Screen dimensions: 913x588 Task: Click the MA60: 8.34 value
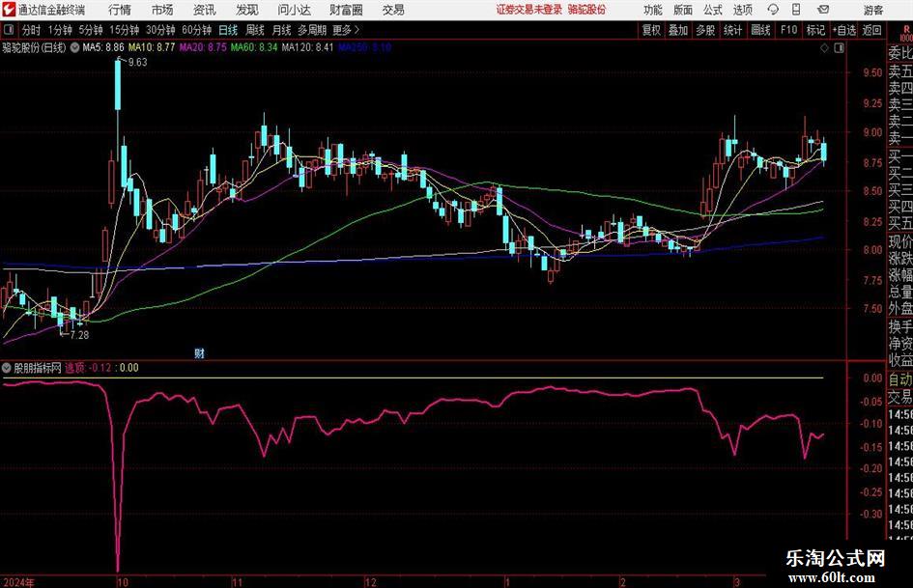(254, 47)
